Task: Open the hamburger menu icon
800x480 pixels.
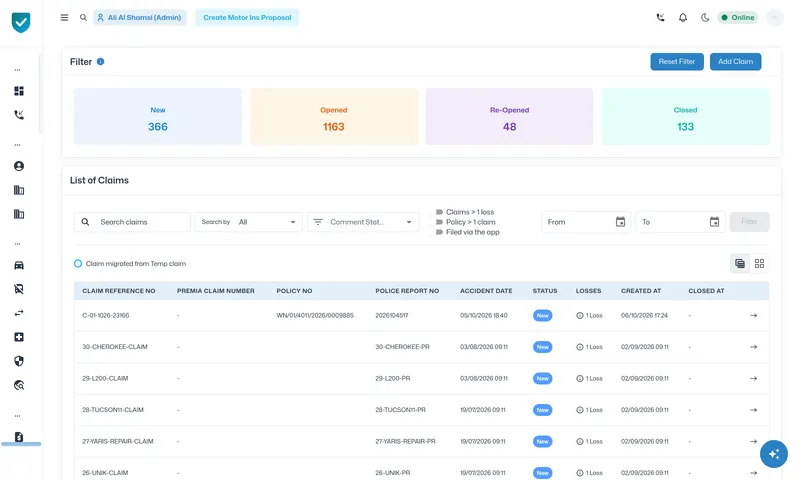Action: pos(64,17)
